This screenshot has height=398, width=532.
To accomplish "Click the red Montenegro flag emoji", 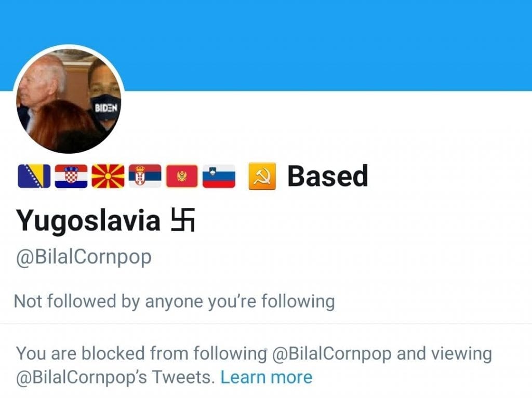I will click(182, 176).
